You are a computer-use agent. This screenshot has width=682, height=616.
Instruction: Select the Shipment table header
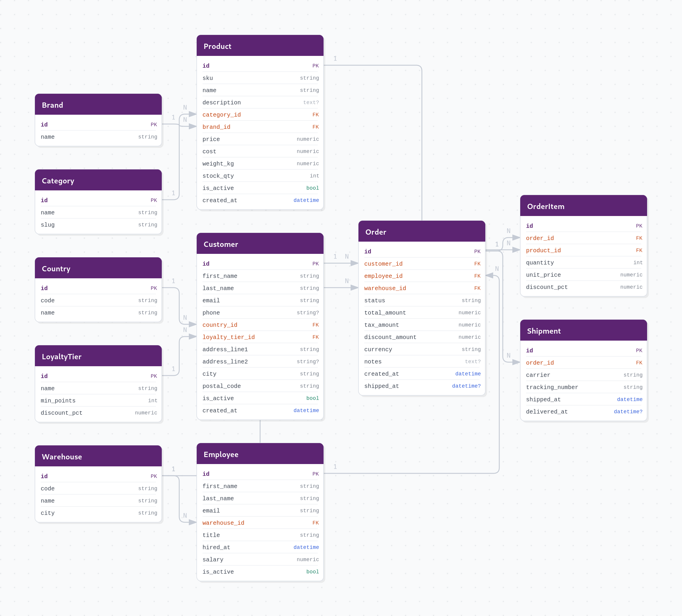(583, 330)
